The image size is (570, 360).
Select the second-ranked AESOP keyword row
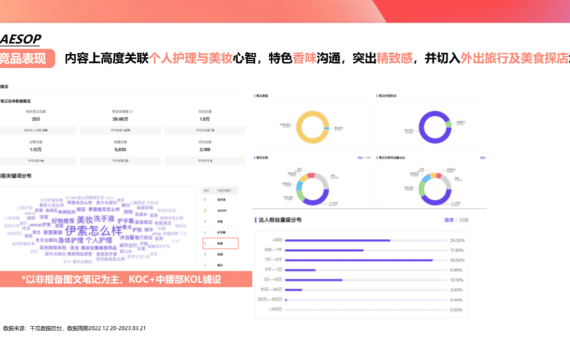(x=220, y=211)
